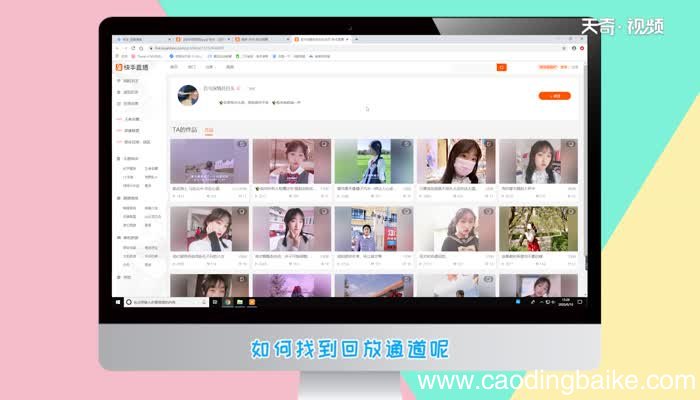Click video badge on purple landscape thumbnail
Screen dimensions: 700x400
click(x=242, y=144)
